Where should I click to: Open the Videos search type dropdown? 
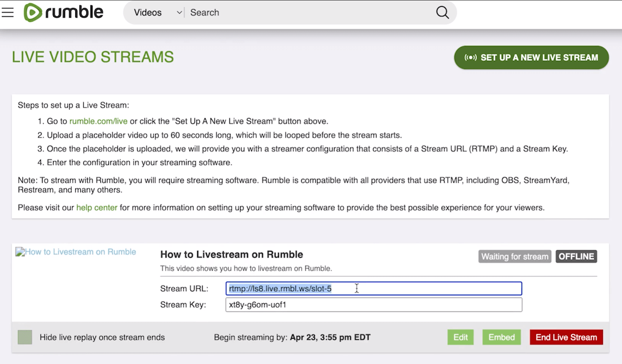[x=157, y=13]
